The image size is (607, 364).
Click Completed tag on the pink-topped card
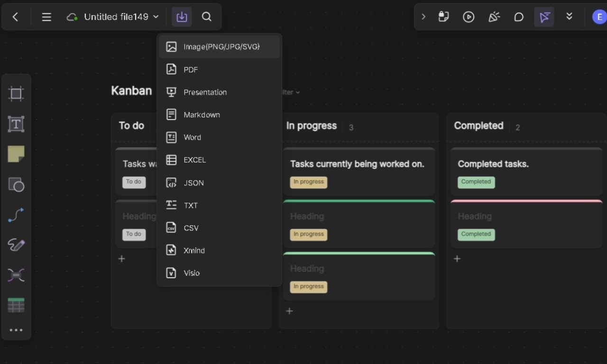[476, 234]
